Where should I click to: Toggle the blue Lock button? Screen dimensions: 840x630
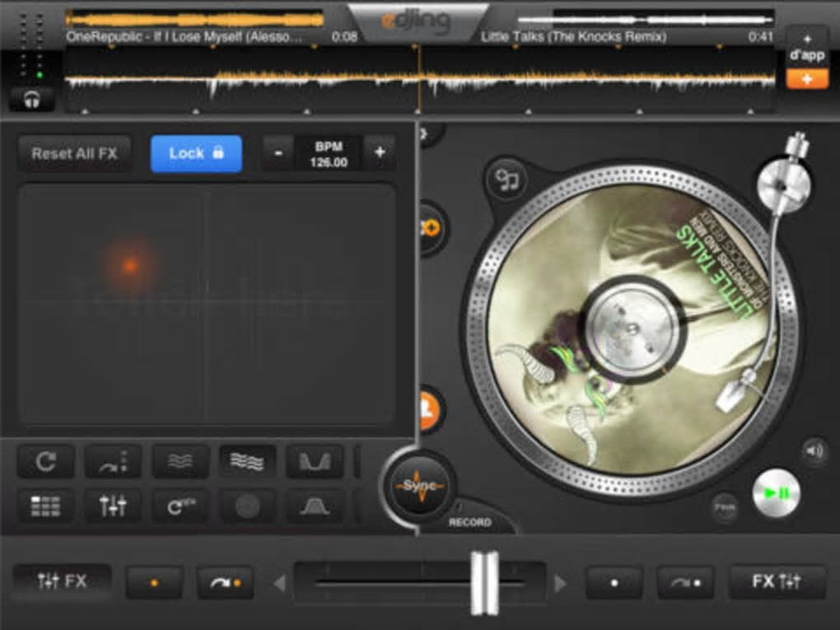(x=196, y=154)
